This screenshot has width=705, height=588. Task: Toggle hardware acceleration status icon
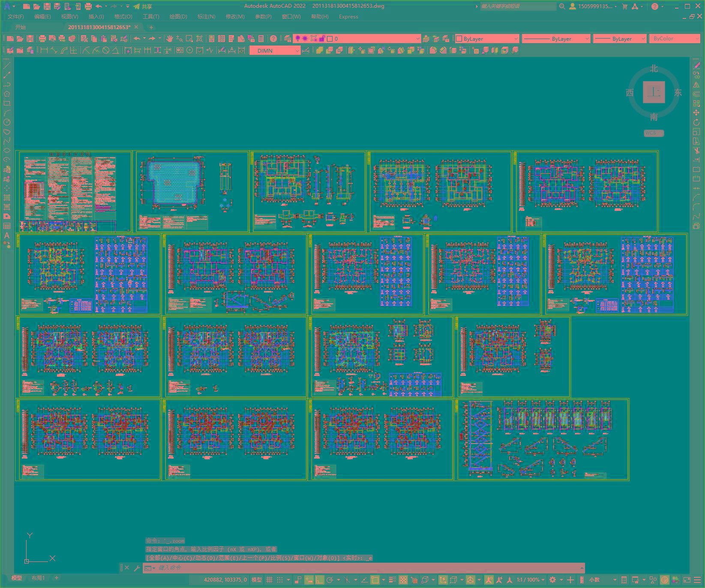664,580
